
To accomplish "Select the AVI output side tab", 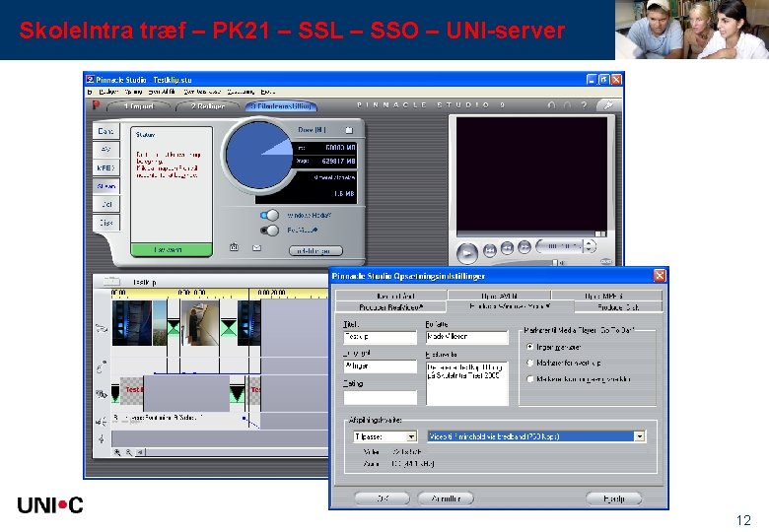I will click(105, 150).
